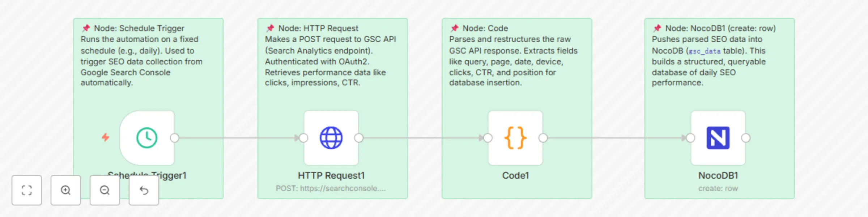Click the Code1 curly-braces node icon

click(515, 137)
